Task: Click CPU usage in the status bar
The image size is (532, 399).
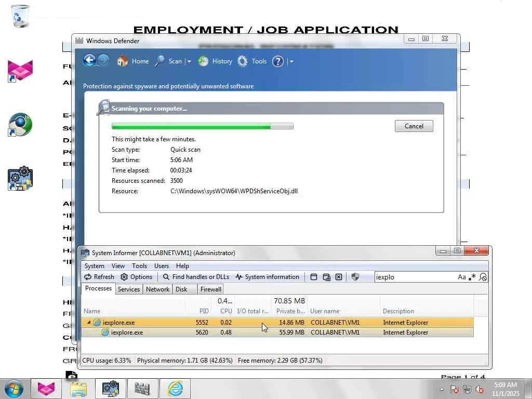Action: coord(107,361)
